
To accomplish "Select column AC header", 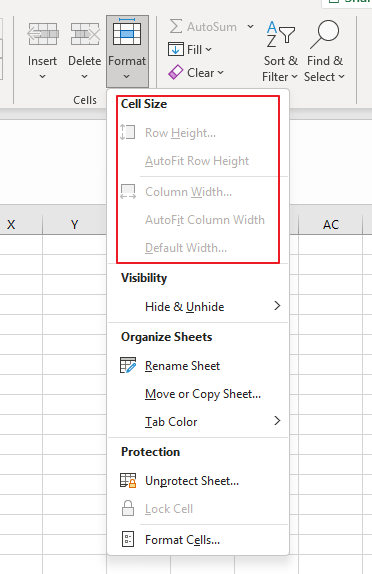I will [331, 224].
